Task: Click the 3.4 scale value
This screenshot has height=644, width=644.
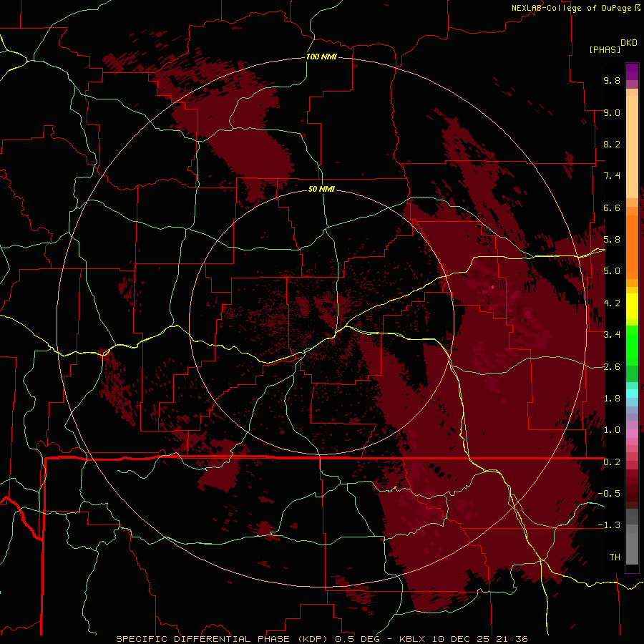Action: point(612,335)
